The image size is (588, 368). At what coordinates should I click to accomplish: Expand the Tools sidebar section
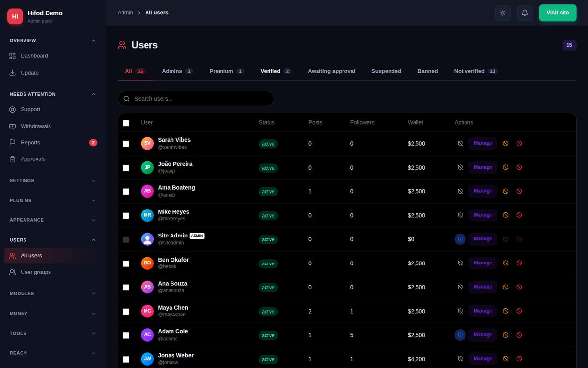(x=53, y=334)
